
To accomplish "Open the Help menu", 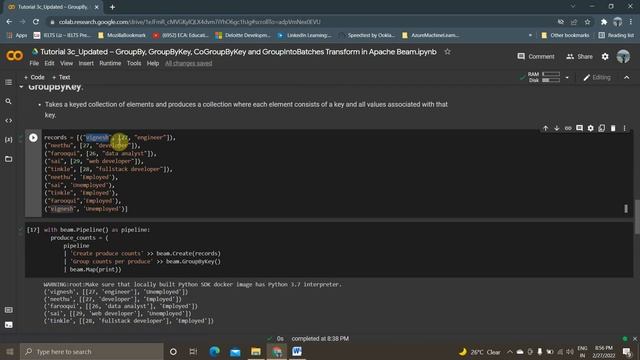I will (x=153, y=63).
